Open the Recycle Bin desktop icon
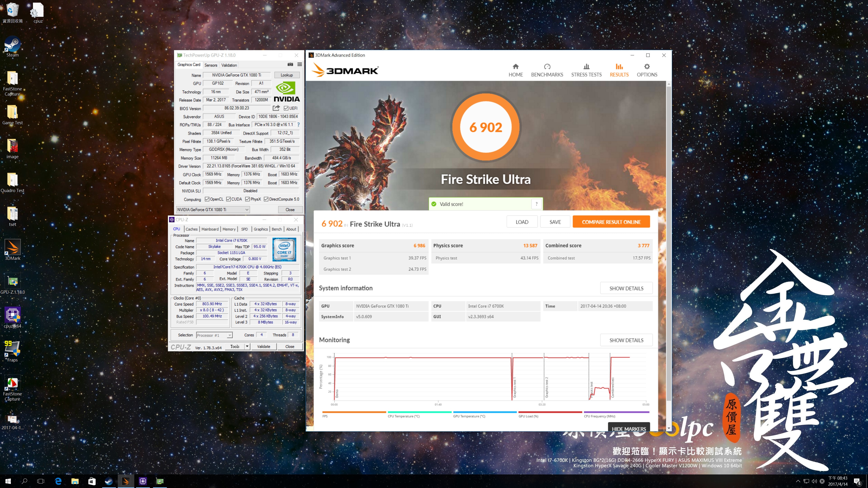 tap(12, 13)
